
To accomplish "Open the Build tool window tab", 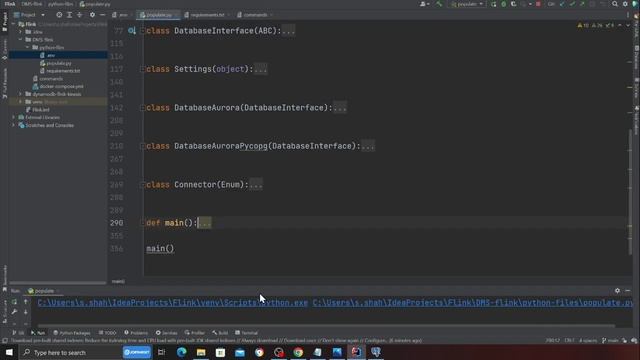I will (220, 333).
